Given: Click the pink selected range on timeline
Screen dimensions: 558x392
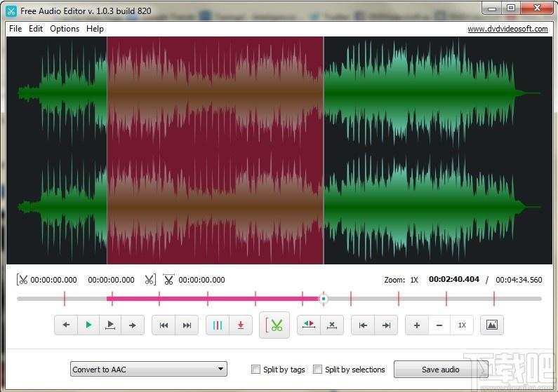Looking at the screenshot, I should (x=213, y=299).
